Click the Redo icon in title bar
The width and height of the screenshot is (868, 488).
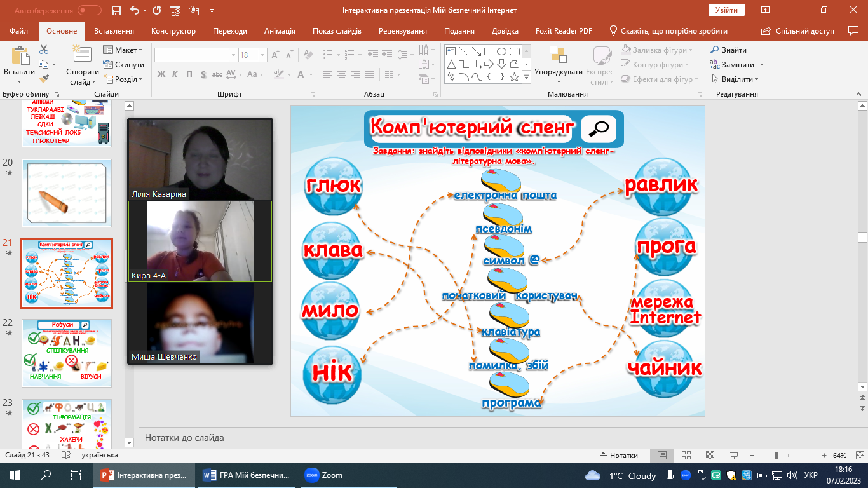click(157, 11)
